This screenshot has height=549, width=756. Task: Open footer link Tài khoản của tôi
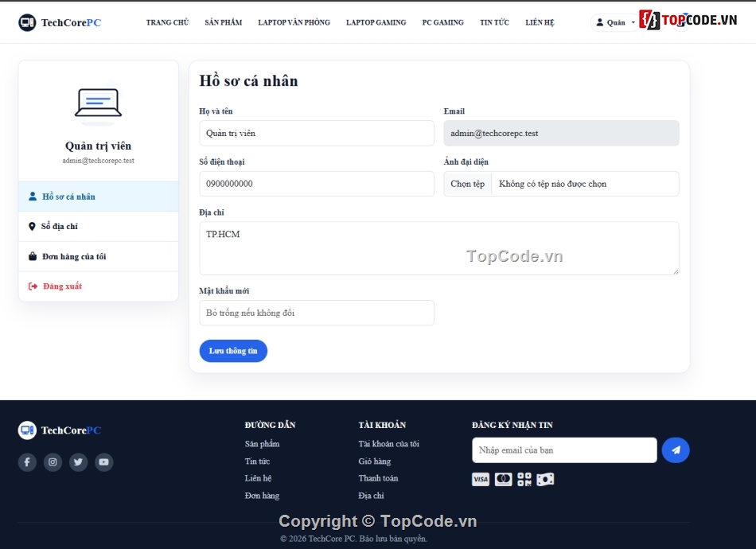pyautogui.click(x=388, y=443)
